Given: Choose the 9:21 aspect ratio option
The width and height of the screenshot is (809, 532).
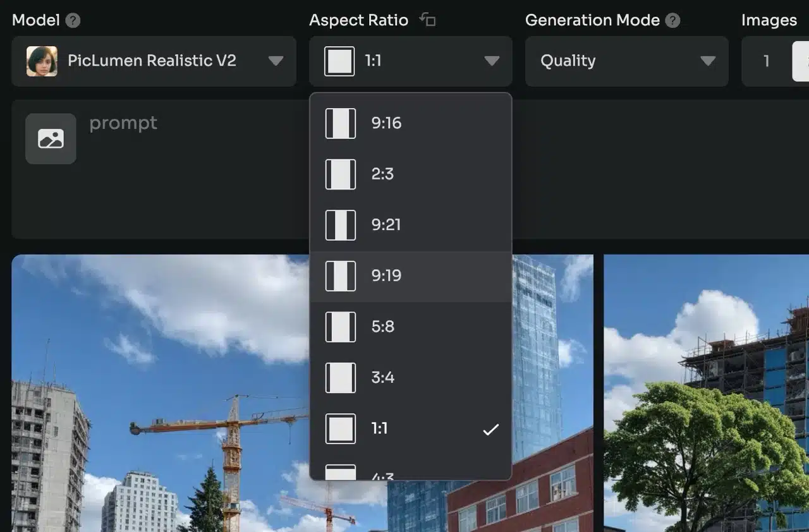Looking at the screenshot, I should (411, 225).
